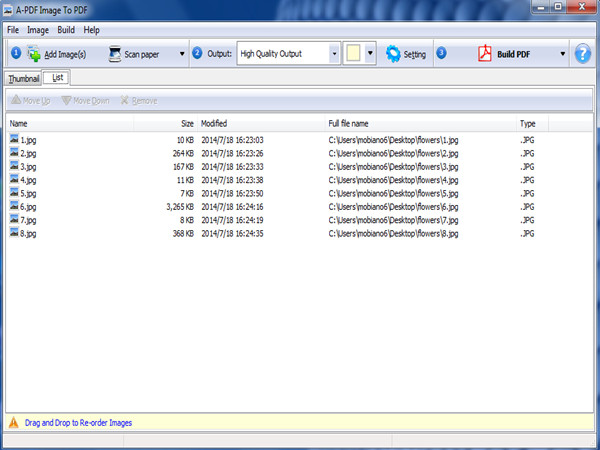Screen dimensions: 600x450
Task: Click the image icon of 3.jpg
Action: [14, 166]
